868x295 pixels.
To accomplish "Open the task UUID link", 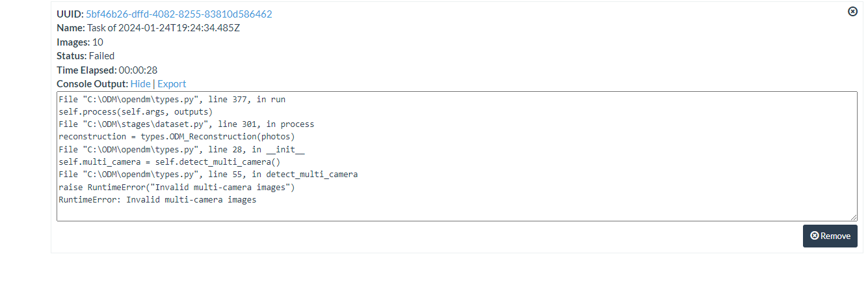I will [179, 14].
